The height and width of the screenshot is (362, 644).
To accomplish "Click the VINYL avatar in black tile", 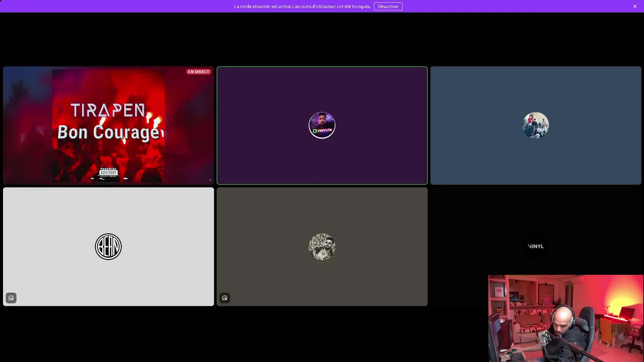I will point(536,246).
